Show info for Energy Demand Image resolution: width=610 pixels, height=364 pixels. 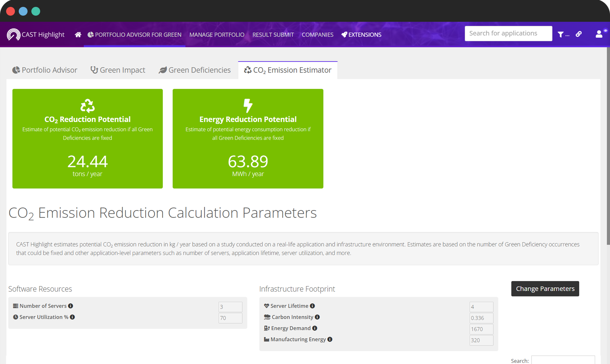[x=315, y=328]
